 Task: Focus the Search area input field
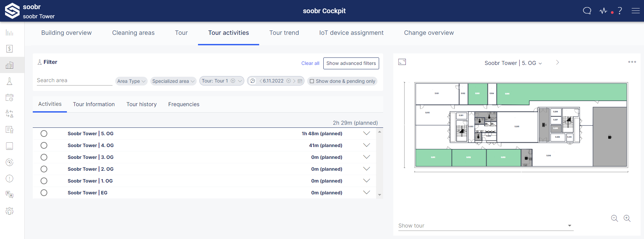click(75, 80)
